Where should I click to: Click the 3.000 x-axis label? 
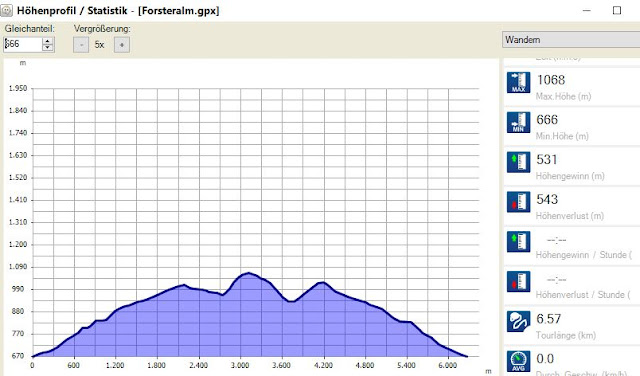click(x=240, y=365)
